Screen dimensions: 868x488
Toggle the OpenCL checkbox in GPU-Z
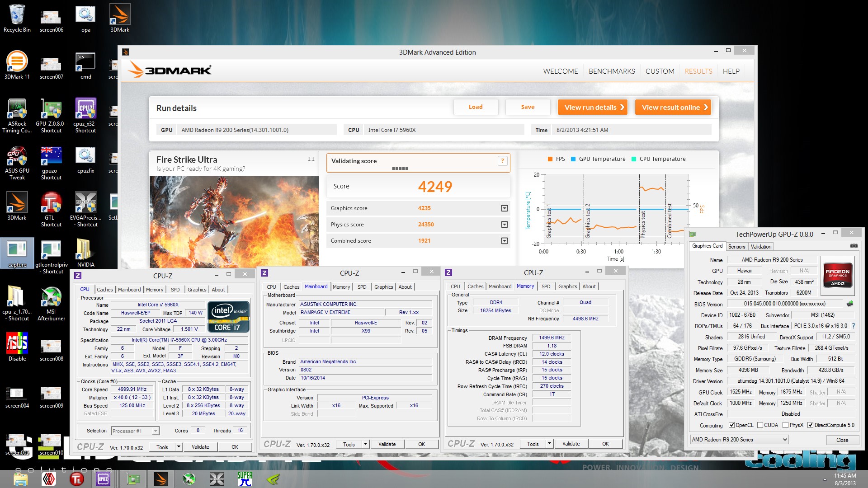tap(731, 425)
